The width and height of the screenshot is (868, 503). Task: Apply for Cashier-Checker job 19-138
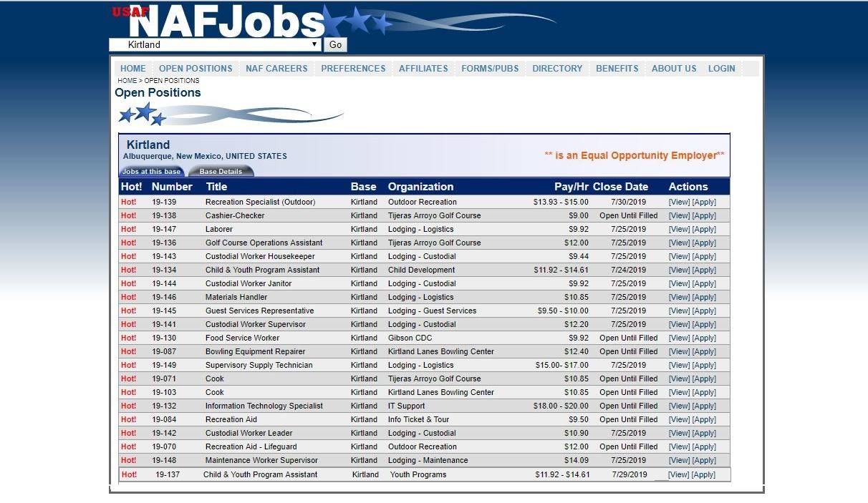(704, 216)
